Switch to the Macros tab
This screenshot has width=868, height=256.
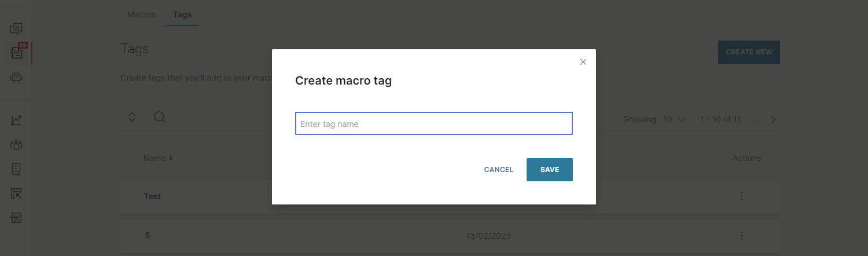click(141, 14)
